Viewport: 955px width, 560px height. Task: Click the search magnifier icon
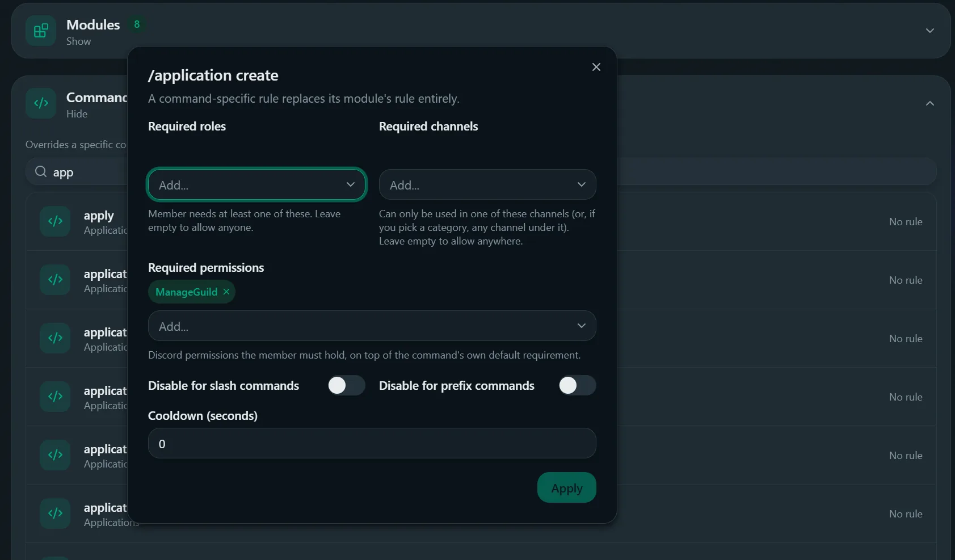pos(41,171)
